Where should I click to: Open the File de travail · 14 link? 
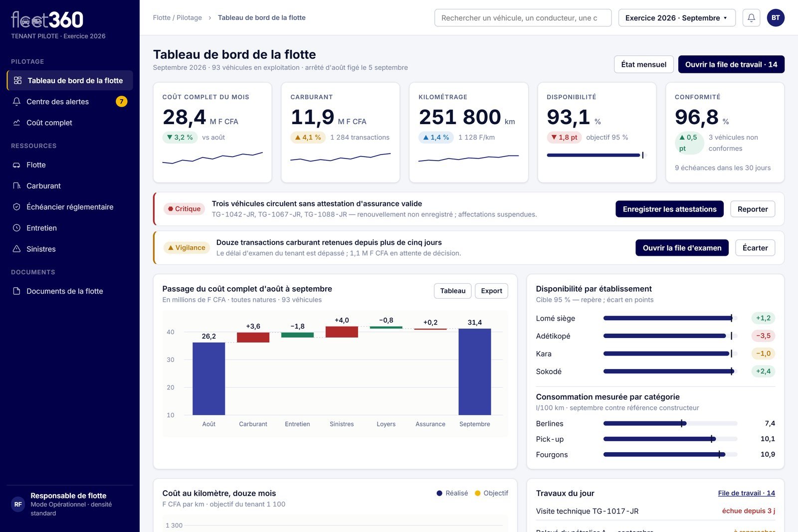coord(746,493)
